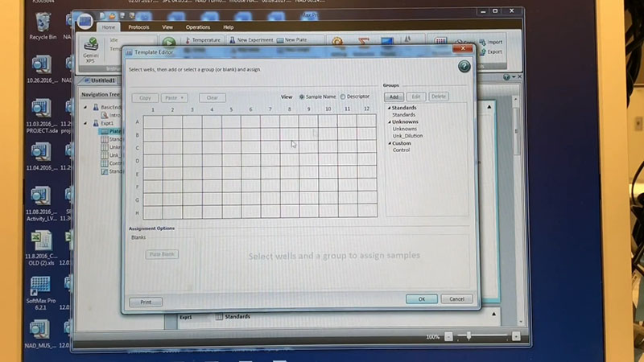Click the zoom slider handle at 100%

pyautogui.click(x=469, y=336)
